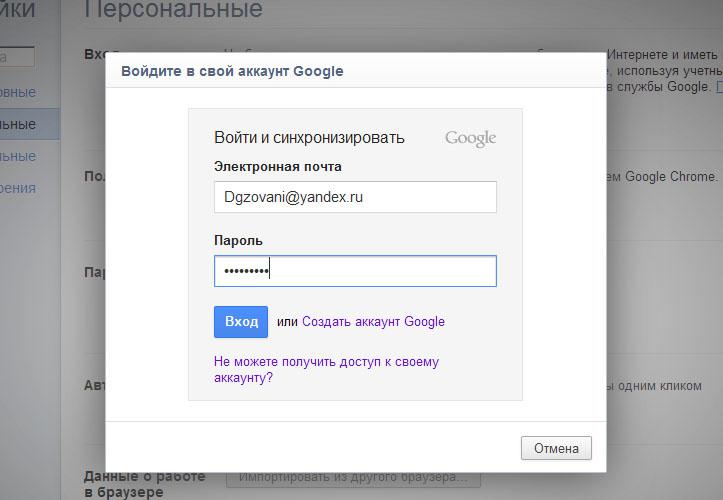
Task: Click the Персональные page heading
Action: point(173,9)
